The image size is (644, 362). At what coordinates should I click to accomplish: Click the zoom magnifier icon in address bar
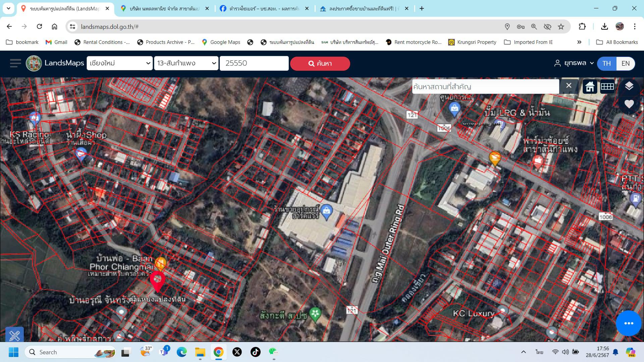coord(534,26)
